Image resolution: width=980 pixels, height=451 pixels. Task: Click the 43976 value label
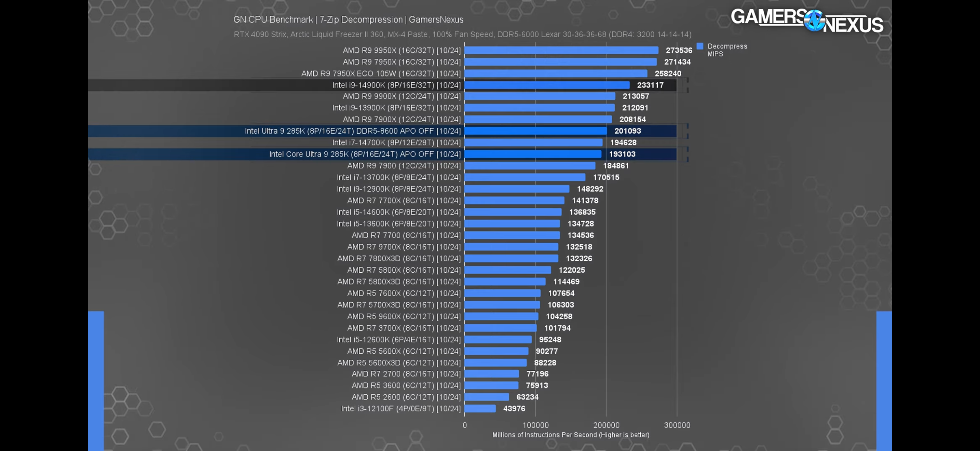[x=514, y=408]
